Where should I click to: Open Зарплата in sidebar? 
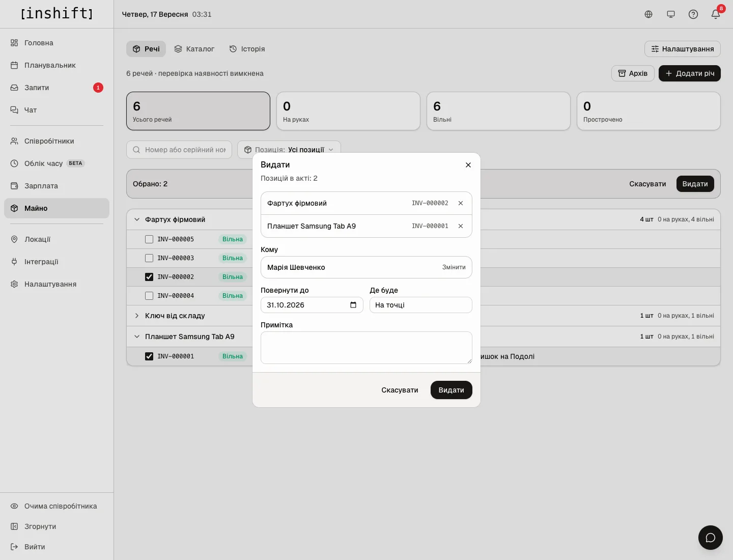coord(57,186)
